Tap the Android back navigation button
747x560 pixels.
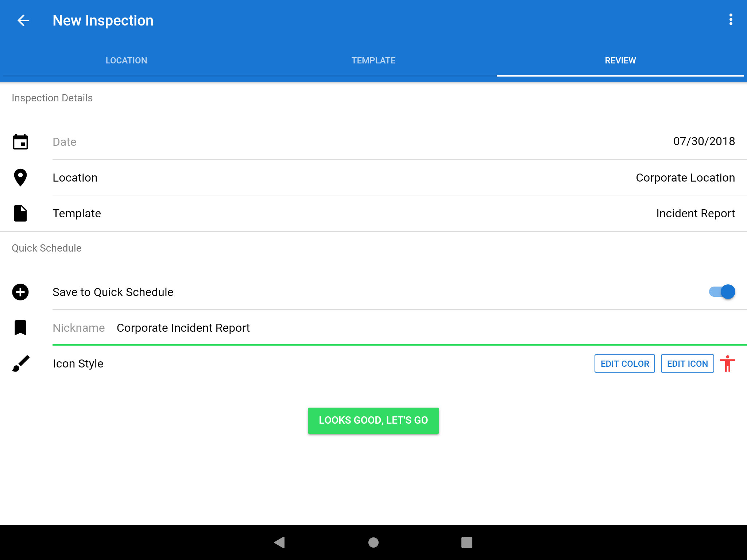pos(280,542)
